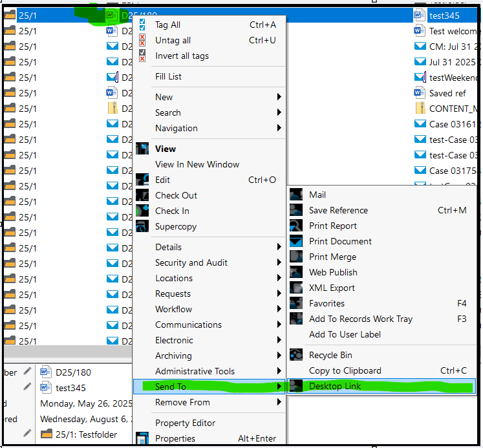Click the Supercopy icon
This screenshot has width=483, height=448.
[x=142, y=226]
